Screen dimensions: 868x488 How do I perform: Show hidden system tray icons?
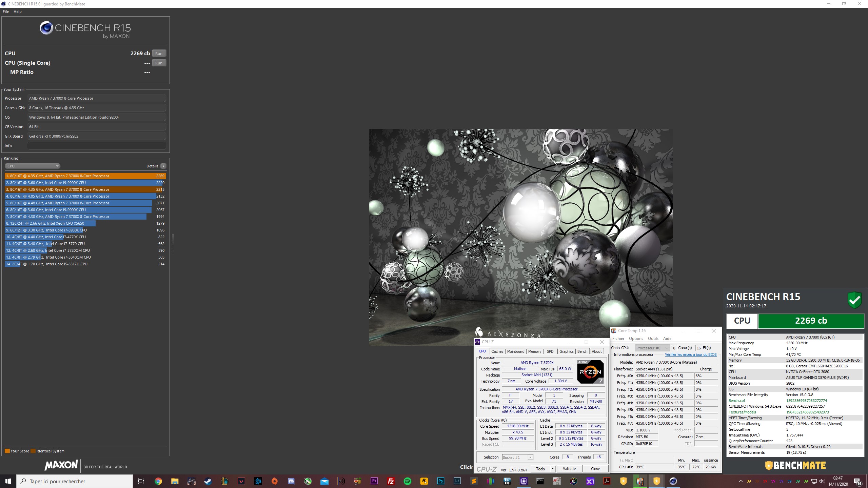[741, 481]
